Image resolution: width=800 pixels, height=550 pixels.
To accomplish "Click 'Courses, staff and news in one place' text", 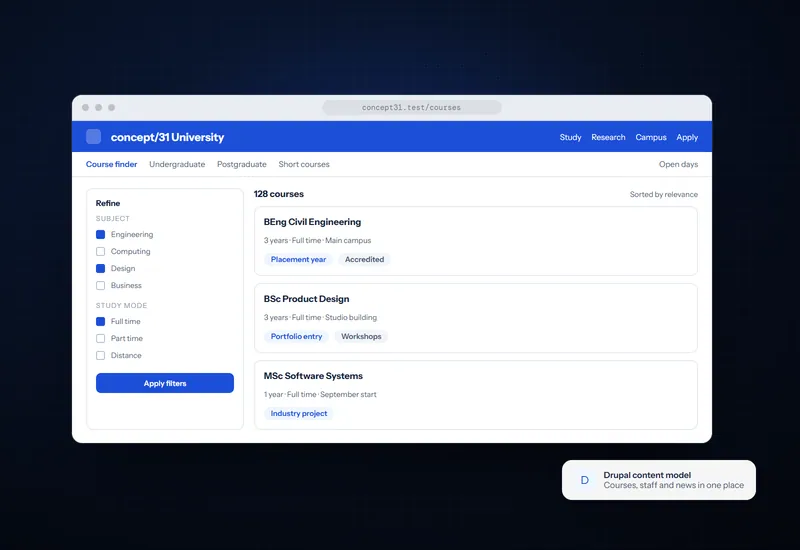I will coord(673,485).
